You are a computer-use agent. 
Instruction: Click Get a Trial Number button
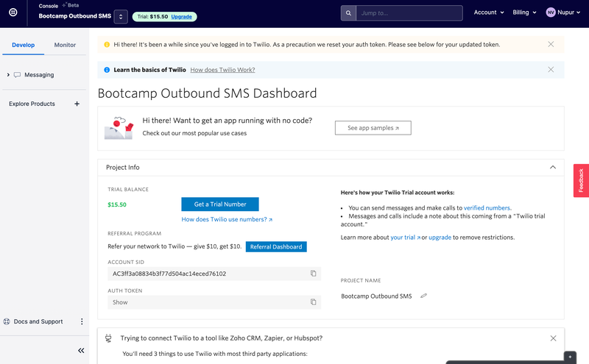[x=220, y=204]
